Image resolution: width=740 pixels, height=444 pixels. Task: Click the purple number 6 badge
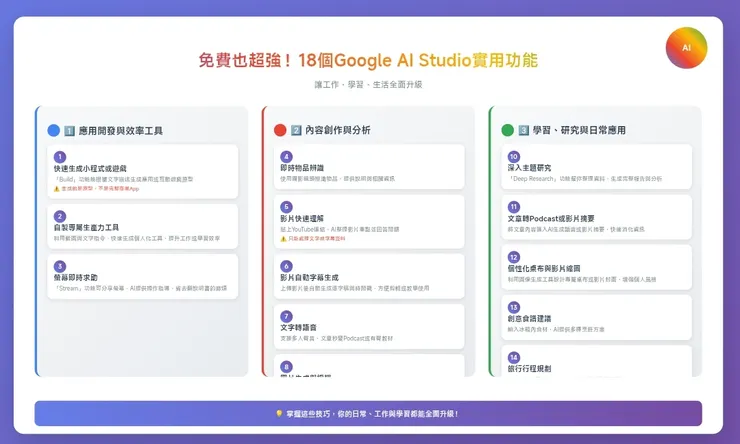286,266
